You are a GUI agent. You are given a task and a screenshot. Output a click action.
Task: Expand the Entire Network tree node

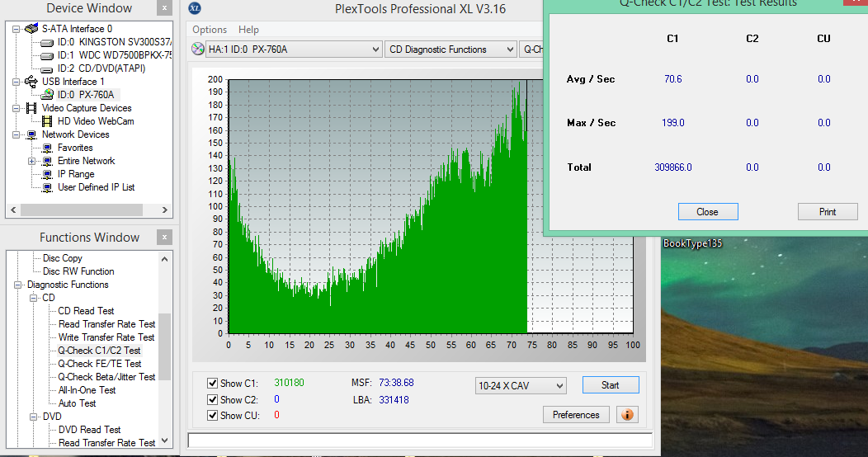point(31,162)
